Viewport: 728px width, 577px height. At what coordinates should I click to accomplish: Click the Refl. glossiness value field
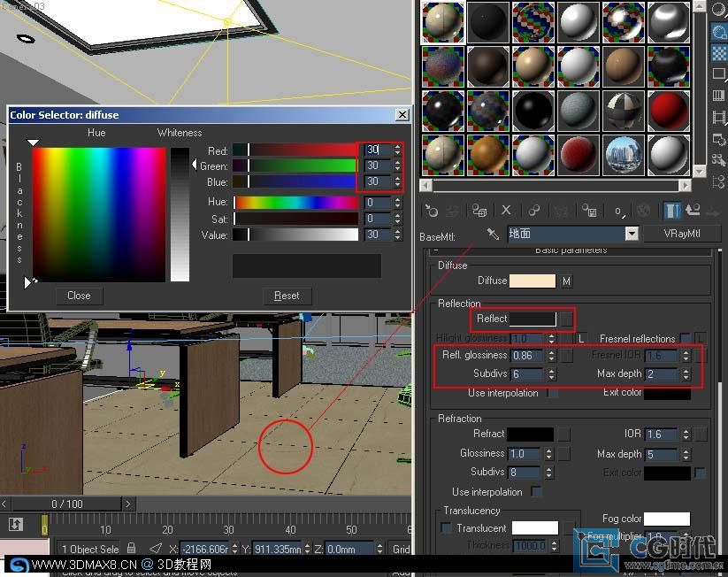coord(527,356)
